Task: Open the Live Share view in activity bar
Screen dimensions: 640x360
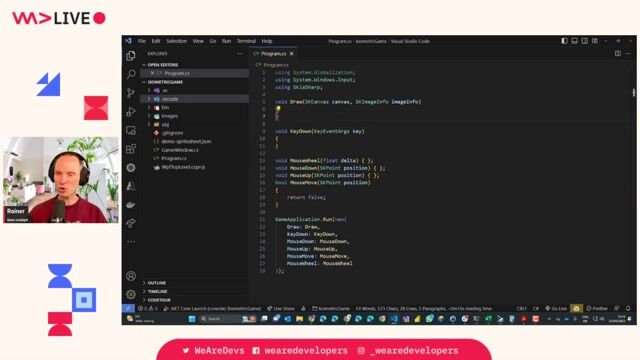Action: 131,223
